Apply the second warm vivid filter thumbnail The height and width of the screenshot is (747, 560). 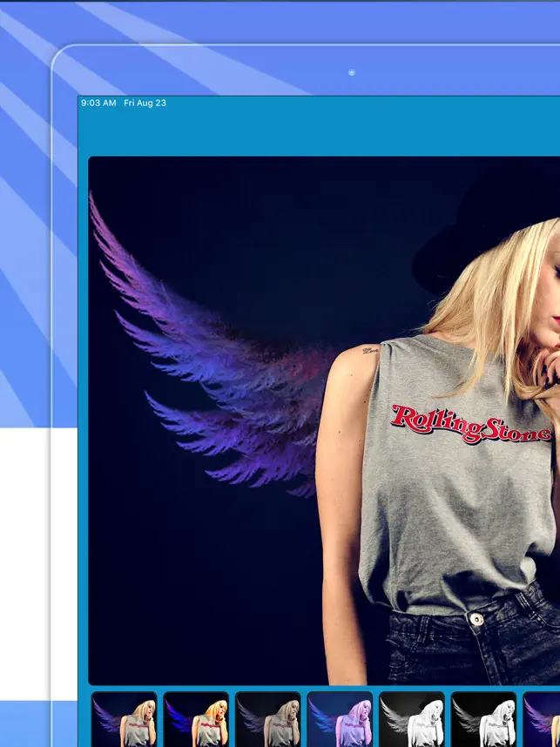tap(196, 719)
